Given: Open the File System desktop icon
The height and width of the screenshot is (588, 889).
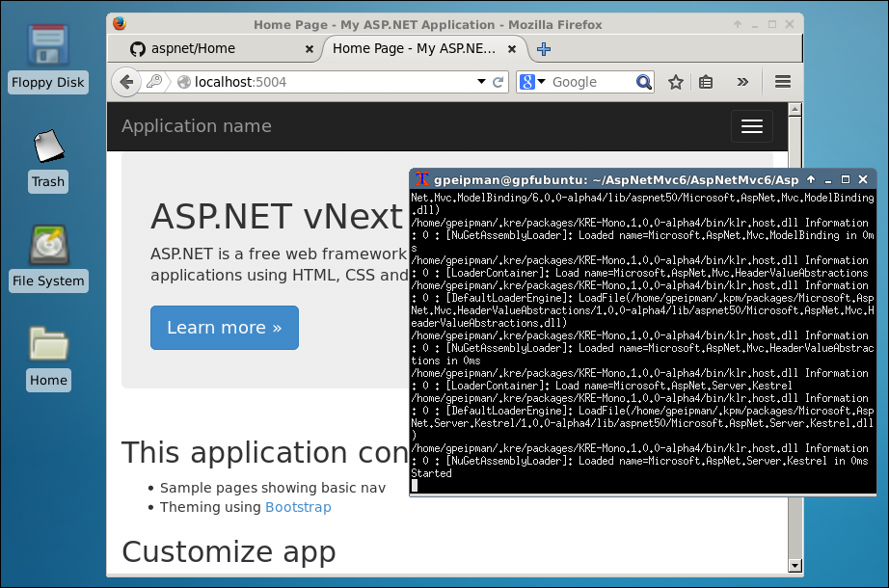Looking at the screenshot, I should (48, 258).
